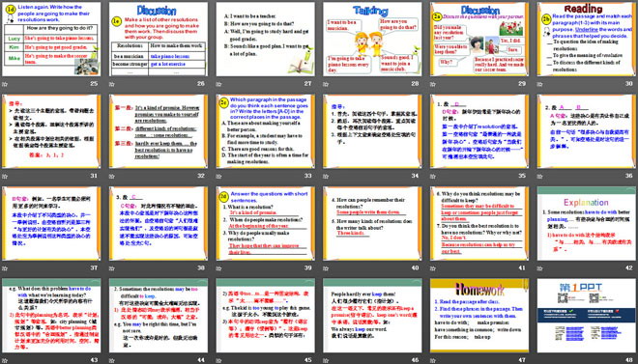The width and height of the screenshot is (638, 364).
Task: Select slide 36 thumbnail
Action: pos(587,131)
